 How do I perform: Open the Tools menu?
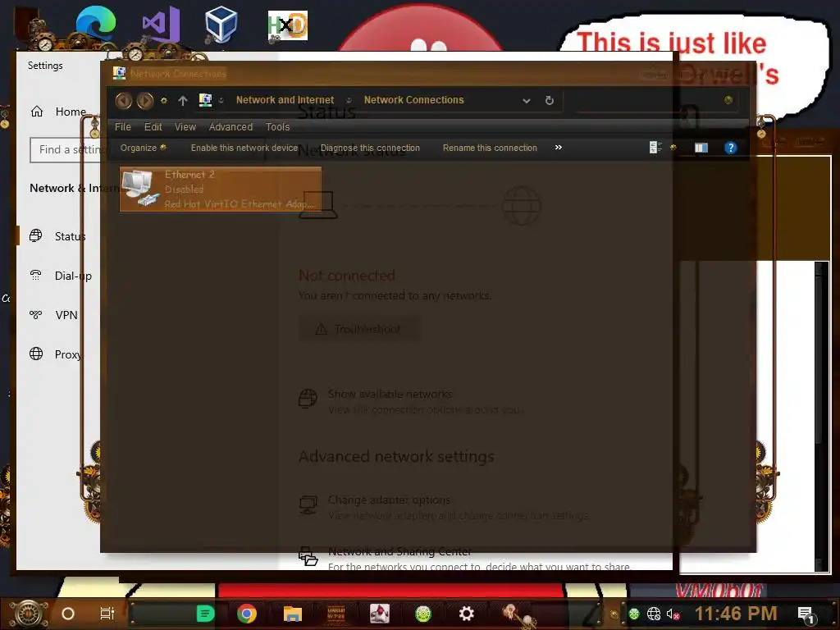point(277,127)
